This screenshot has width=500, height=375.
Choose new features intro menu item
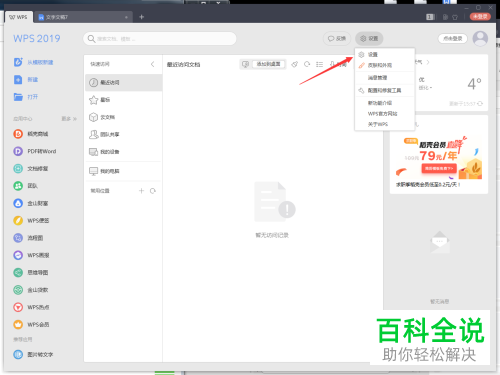pos(385,103)
